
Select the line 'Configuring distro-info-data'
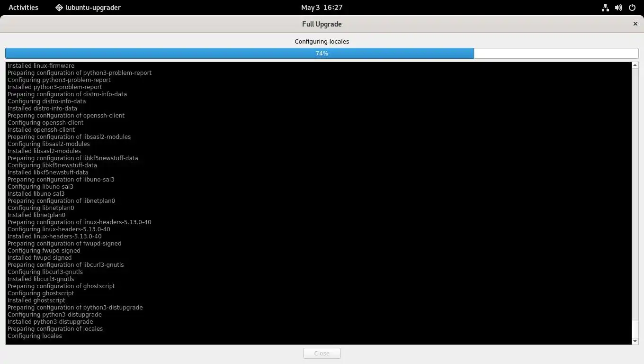pos(47,101)
